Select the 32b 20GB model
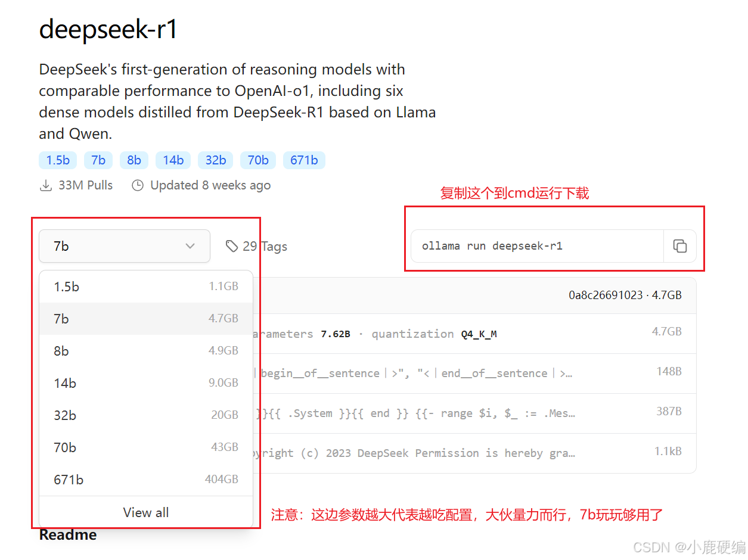Viewport: 748px width, 560px height. click(x=146, y=415)
